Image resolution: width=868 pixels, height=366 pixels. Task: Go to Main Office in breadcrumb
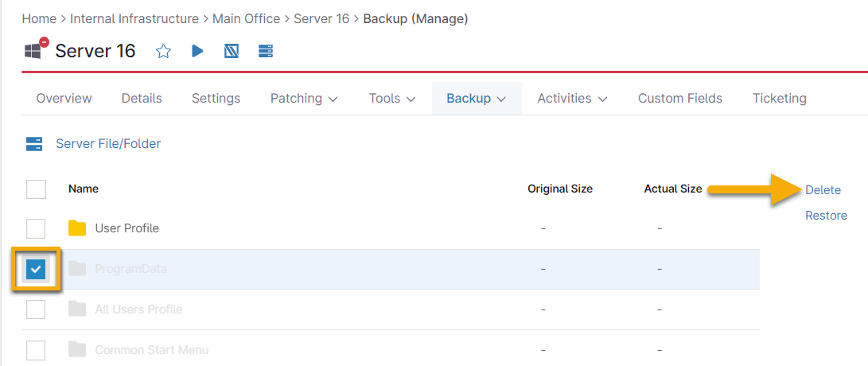(246, 18)
